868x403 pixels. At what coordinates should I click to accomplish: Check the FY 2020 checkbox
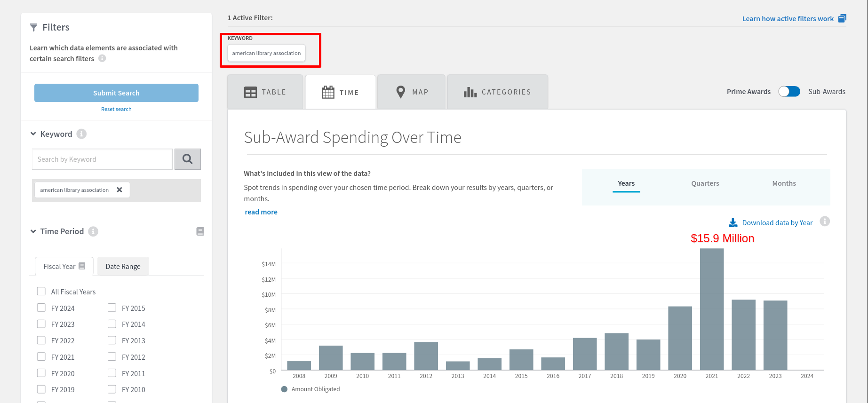point(41,373)
